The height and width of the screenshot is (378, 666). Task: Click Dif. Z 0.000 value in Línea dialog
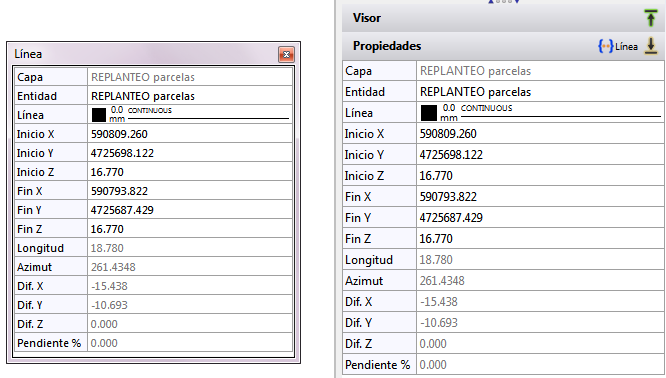point(190,324)
